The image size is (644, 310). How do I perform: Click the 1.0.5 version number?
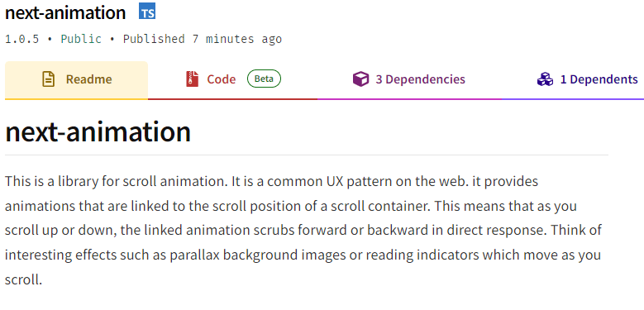(21, 39)
